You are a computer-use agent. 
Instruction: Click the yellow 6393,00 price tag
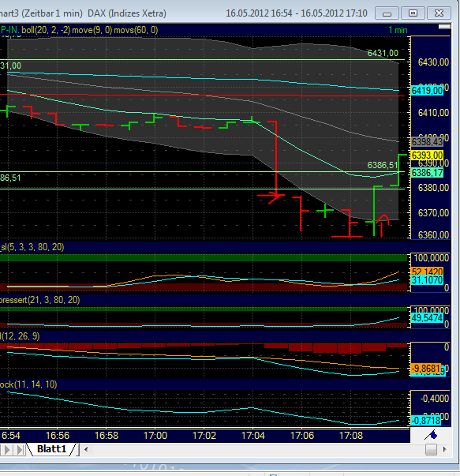(x=427, y=156)
